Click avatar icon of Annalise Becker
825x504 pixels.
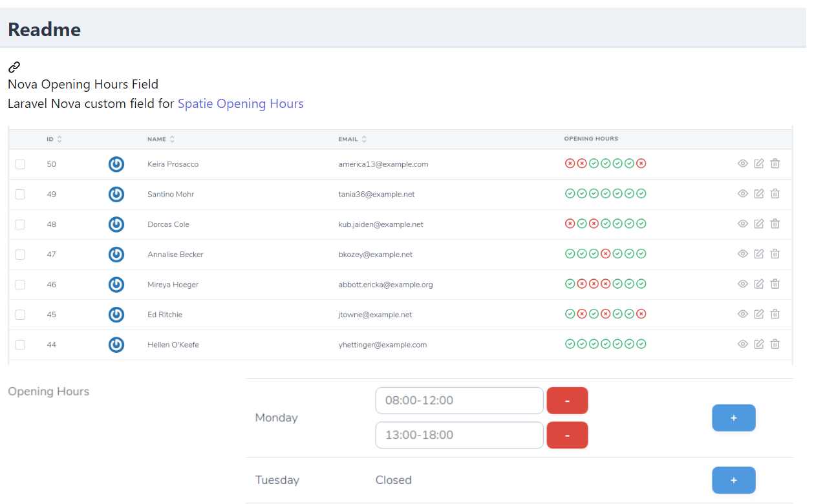116,255
